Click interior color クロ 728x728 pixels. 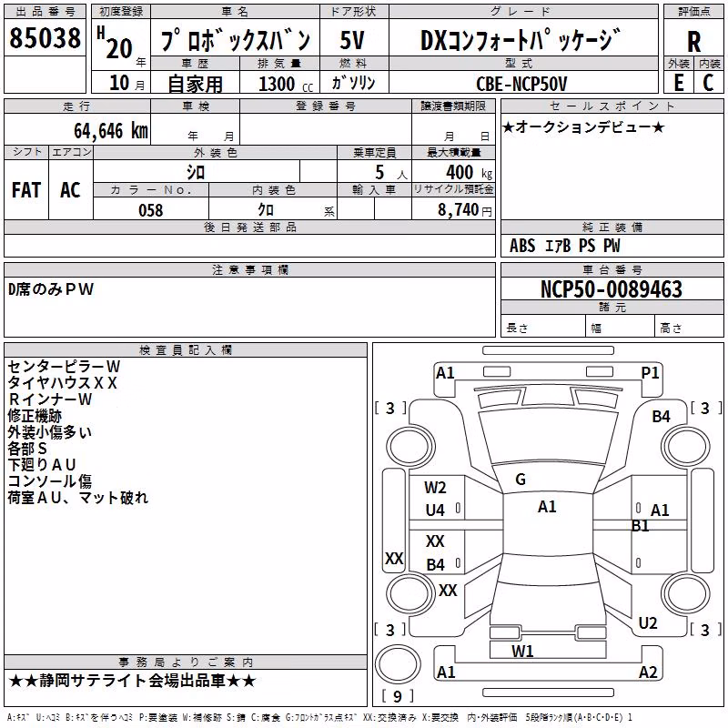[266, 210]
